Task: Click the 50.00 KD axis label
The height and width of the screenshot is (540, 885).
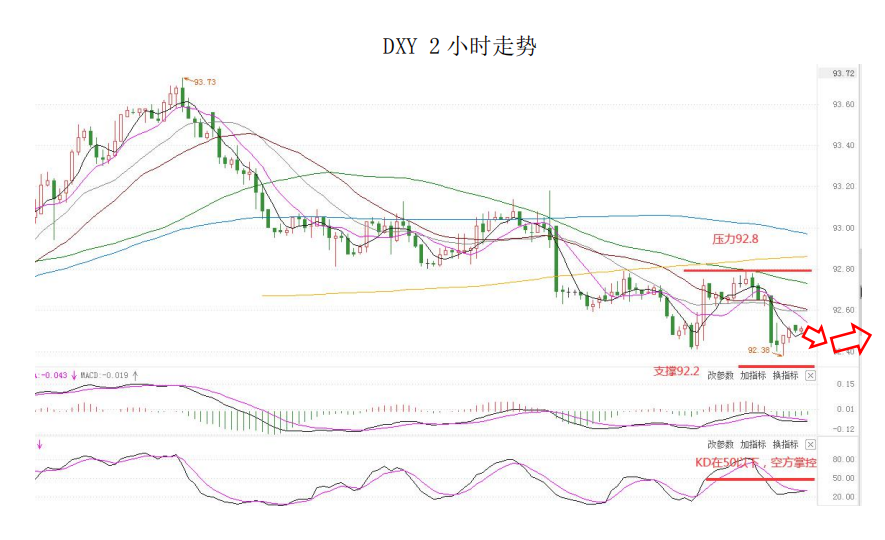Action: (843, 478)
